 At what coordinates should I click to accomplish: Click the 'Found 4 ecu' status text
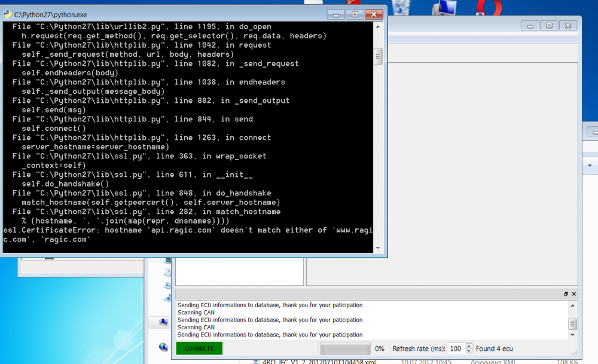pyautogui.click(x=495, y=348)
